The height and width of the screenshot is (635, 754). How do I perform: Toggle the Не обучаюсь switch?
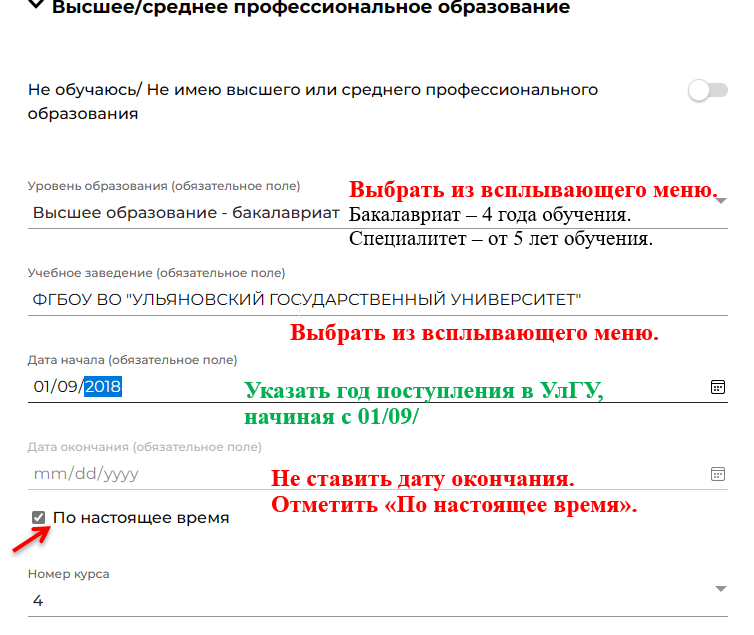pos(707,90)
